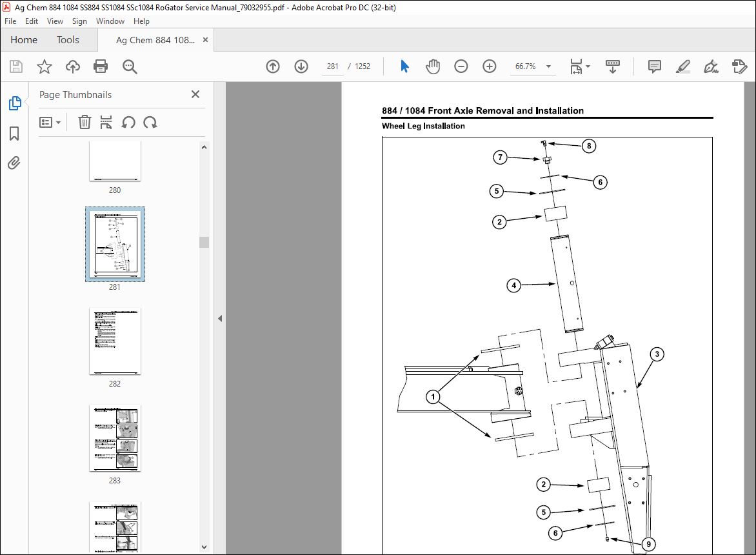Toggle the Attachments paperclip panel
Viewport: 756px width, 555px height.
tap(14, 163)
